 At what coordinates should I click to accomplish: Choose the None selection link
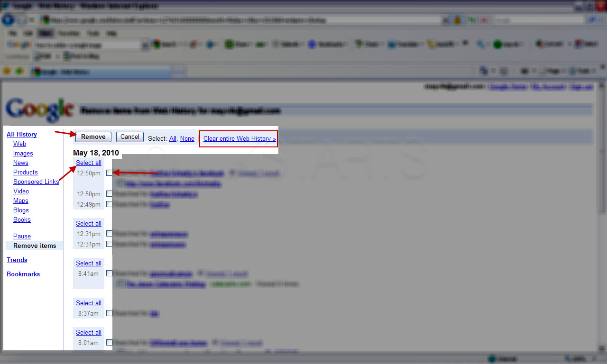pos(187,139)
